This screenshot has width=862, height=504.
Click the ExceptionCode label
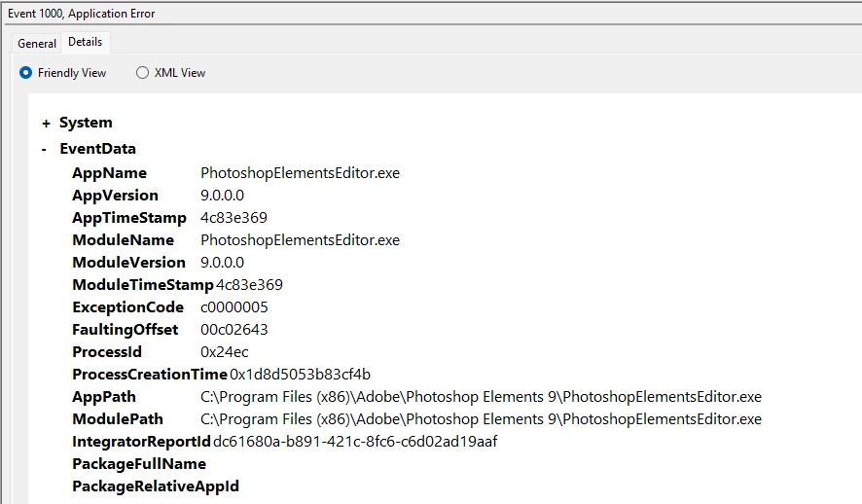point(128,307)
